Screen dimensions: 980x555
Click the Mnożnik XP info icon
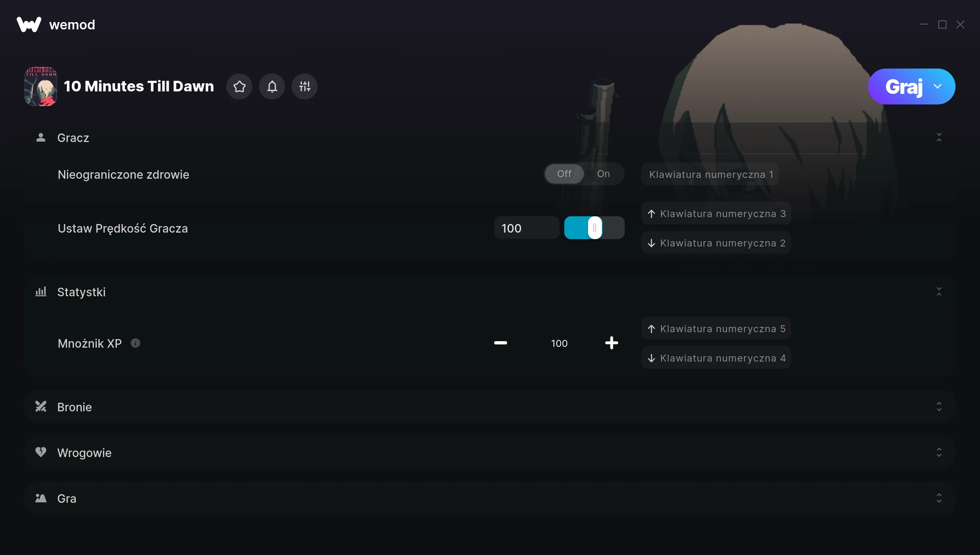pos(136,343)
